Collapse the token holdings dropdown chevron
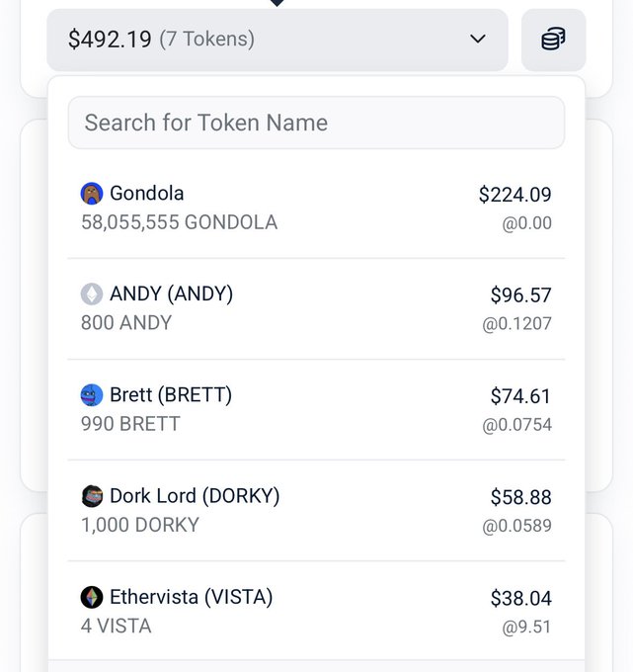633x672 pixels. (x=478, y=40)
